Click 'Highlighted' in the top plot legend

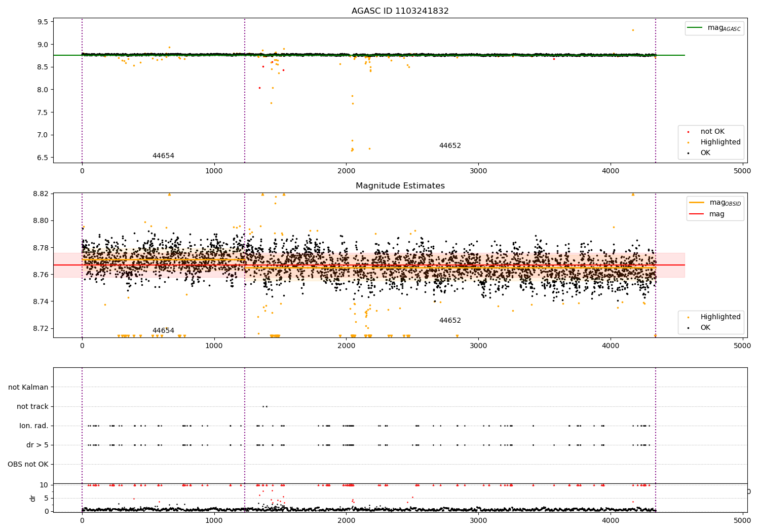tap(720, 142)
